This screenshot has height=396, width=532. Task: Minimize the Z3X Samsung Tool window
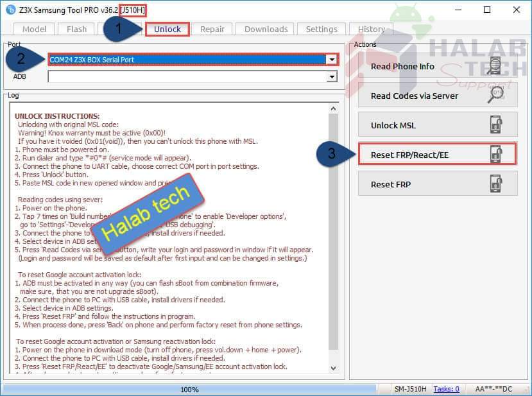[458, 10]
